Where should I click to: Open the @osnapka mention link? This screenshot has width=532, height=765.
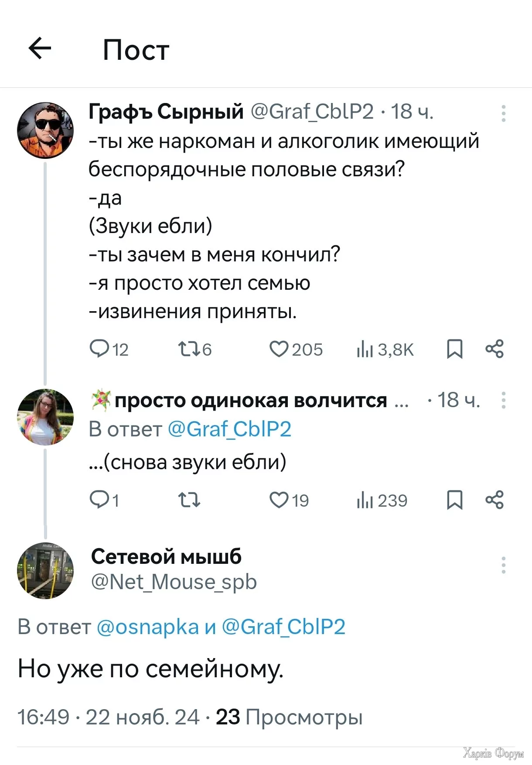click(x=147, y=627)
